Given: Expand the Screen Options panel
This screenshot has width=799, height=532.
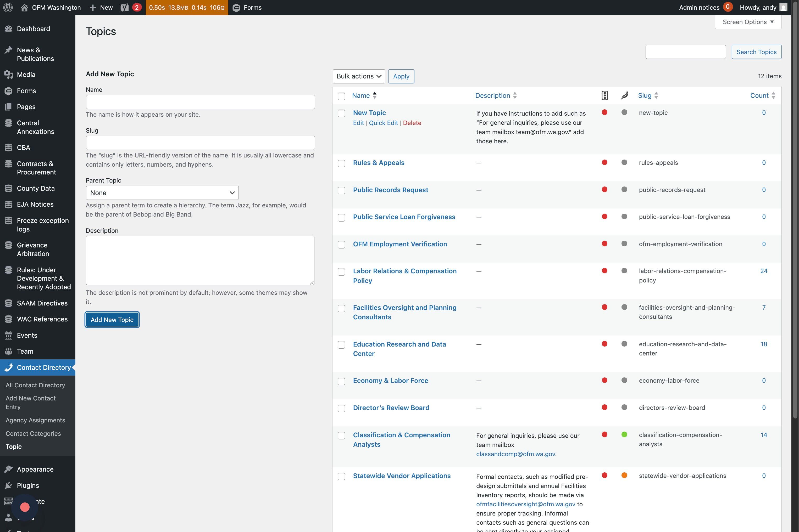Looking at the screenshot, I should (748, 22).
